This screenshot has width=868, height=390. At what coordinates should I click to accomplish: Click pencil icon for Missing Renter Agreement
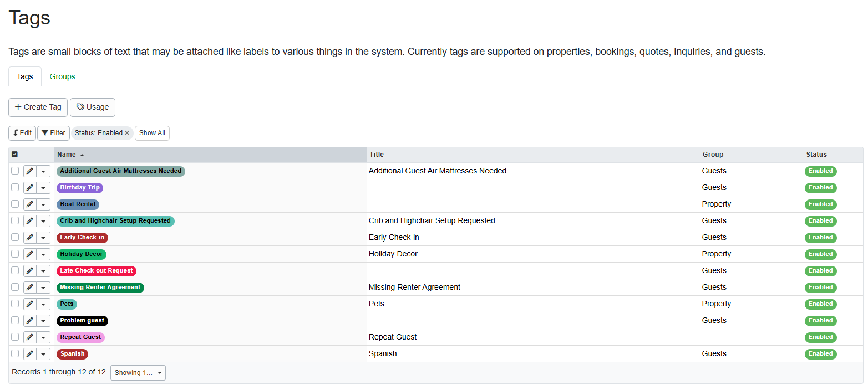pos(30,288)
